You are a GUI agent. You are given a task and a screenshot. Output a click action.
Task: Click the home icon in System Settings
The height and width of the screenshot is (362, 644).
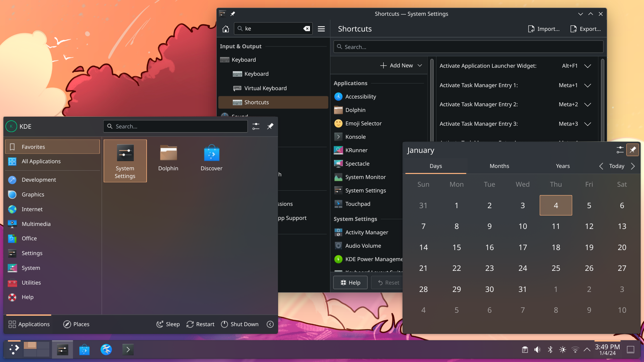225,29
